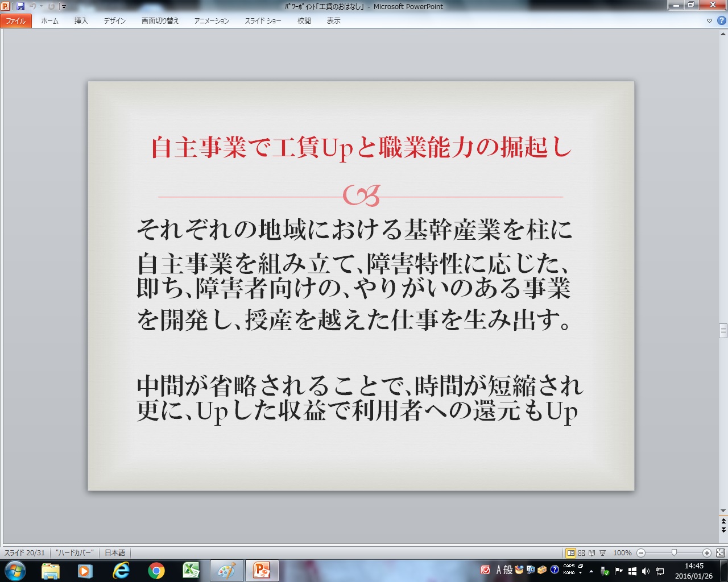
Task: Switch to Slide Sorter view
Action: [581, 552]
